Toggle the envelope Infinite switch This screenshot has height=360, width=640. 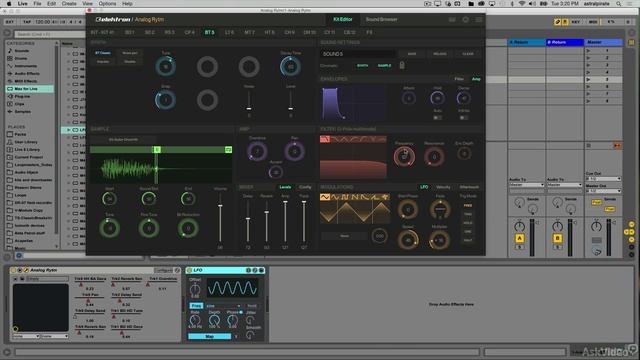point(464,118)
